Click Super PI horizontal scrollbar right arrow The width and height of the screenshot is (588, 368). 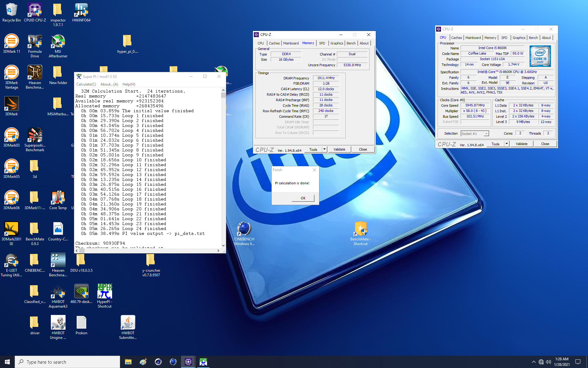click(218, 251)
